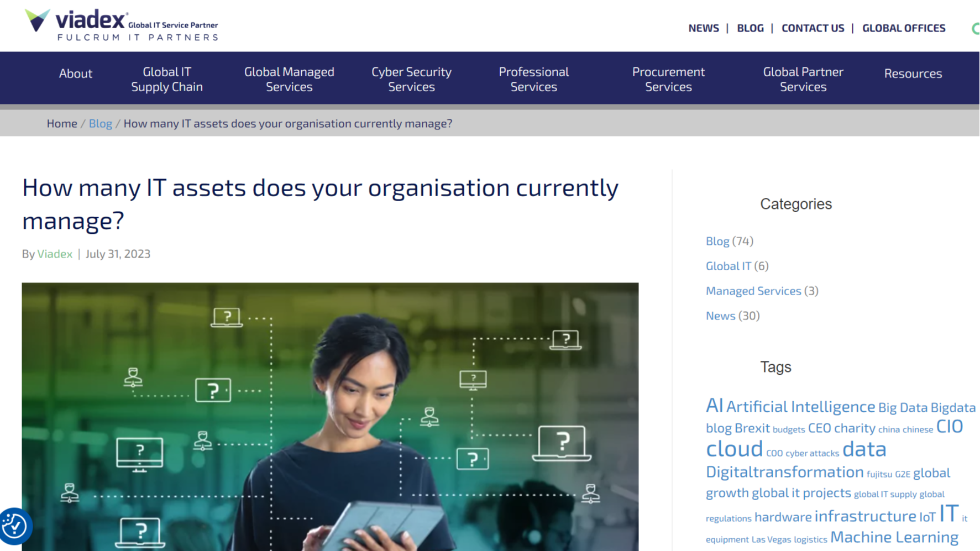Select the data tag
This screenshot has width=980, height=551.
point(864,449)
